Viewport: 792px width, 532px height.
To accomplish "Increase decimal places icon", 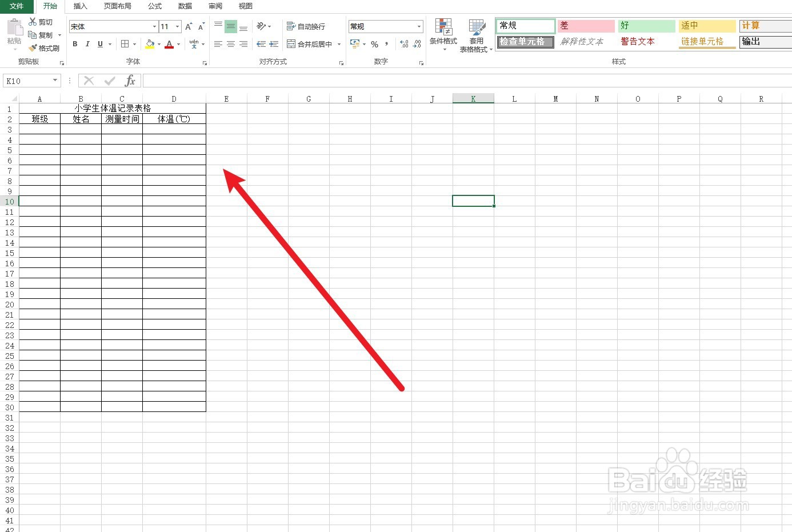I will coord(404,44).
